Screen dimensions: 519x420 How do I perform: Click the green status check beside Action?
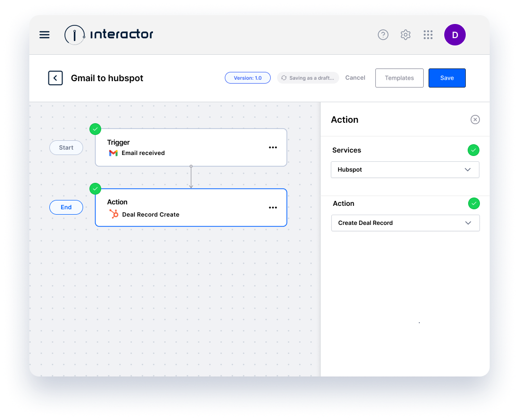(x=473, y=203)
